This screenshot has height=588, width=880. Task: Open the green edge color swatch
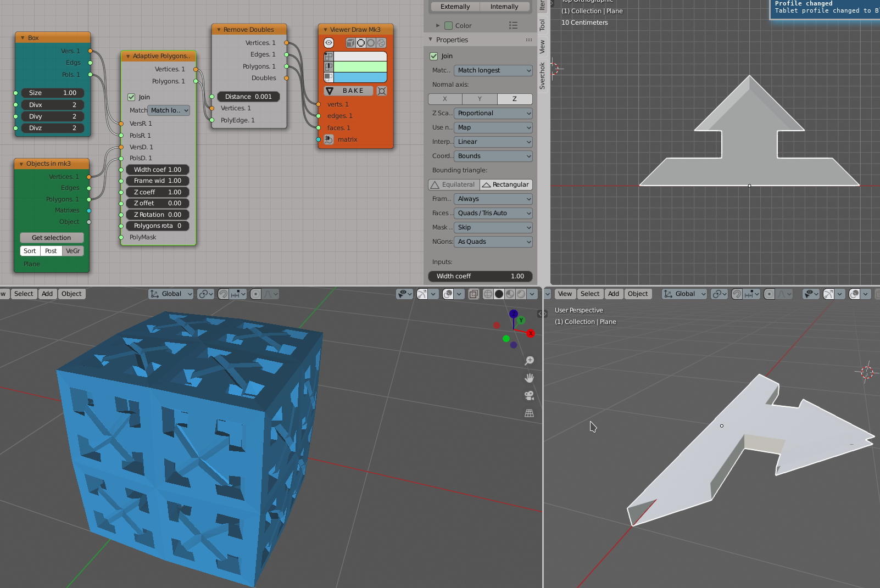360,66
